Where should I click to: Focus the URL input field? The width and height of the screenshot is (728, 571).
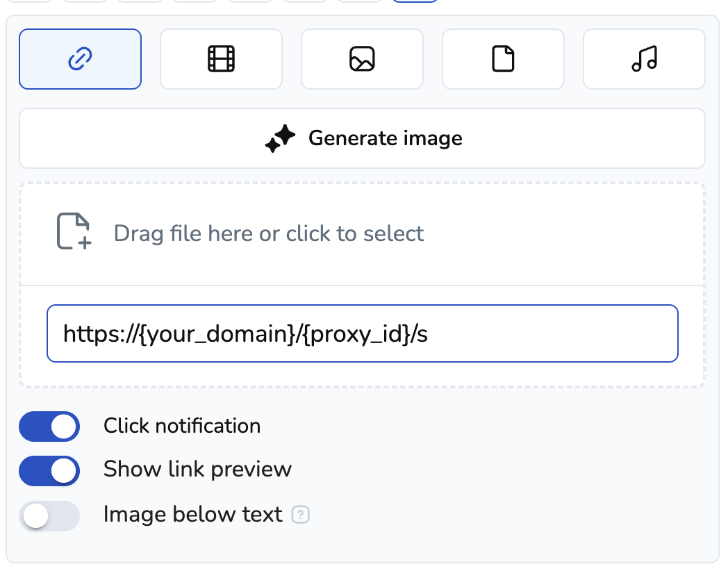pyautogui.click(x=556, y=334)
